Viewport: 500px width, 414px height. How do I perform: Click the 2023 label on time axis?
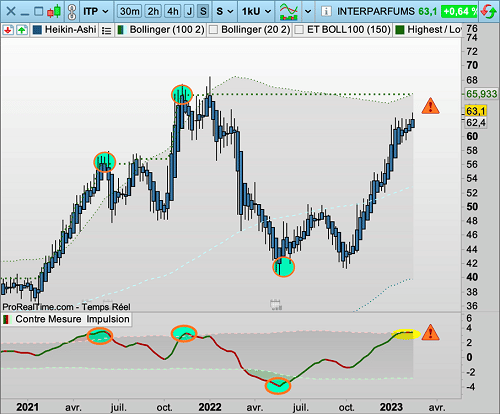point(391,407)
